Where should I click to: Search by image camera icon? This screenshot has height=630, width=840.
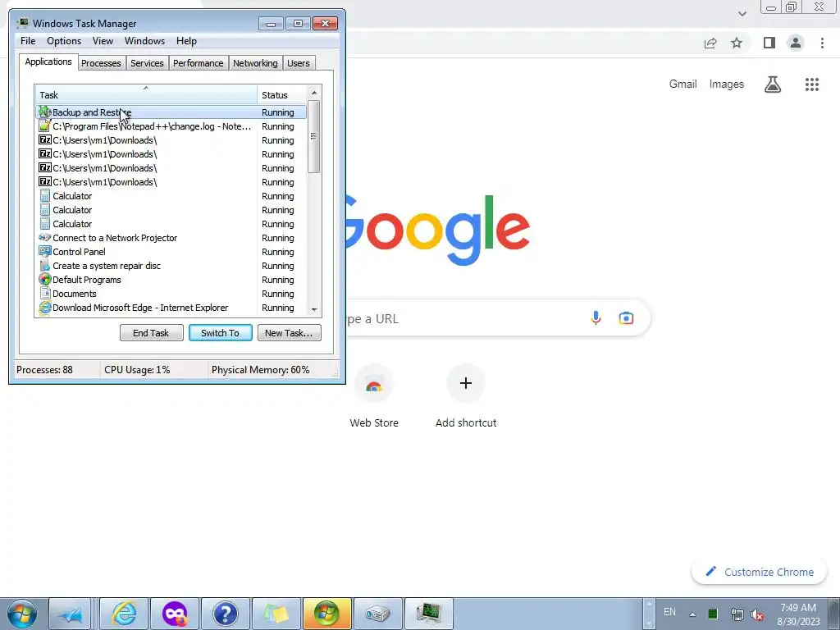coord(626,318)
